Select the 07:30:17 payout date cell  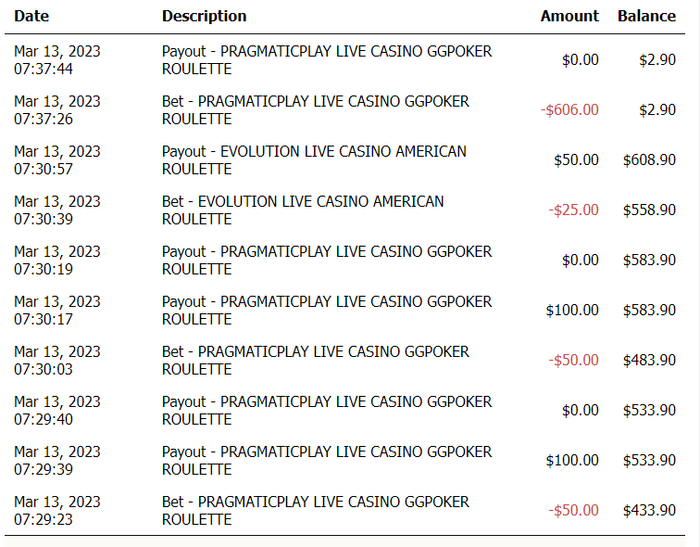[x=57, y=310]
